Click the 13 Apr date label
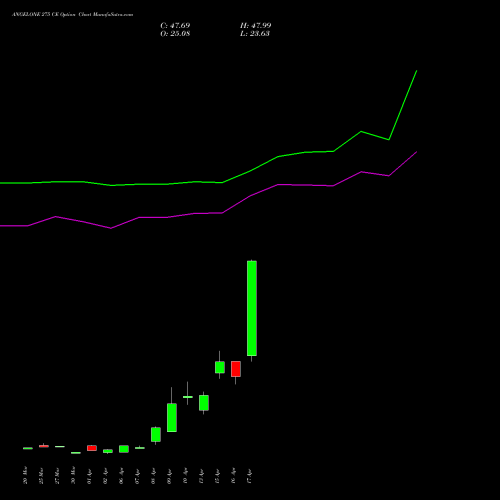Image resolution: width=500 pixels, height=500 pixels. (201, 476)
